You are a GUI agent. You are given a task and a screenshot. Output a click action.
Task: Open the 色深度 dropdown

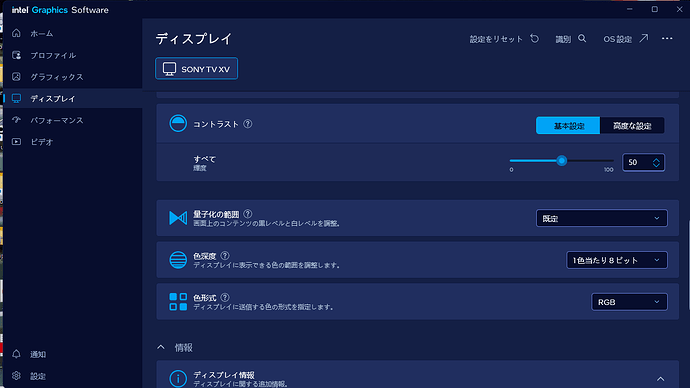pos(617,260)
